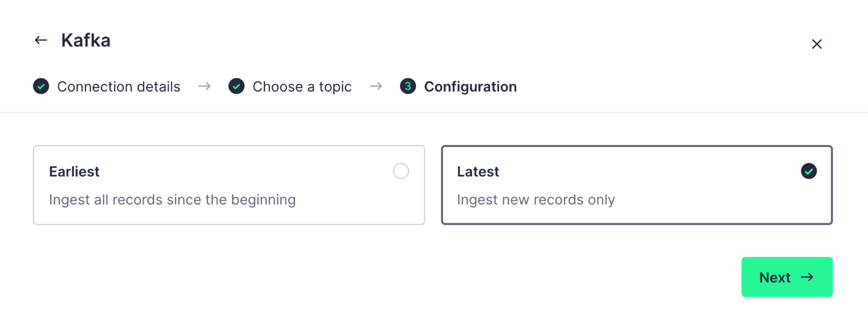Click the arrow inside the Next button

[807, 277]
